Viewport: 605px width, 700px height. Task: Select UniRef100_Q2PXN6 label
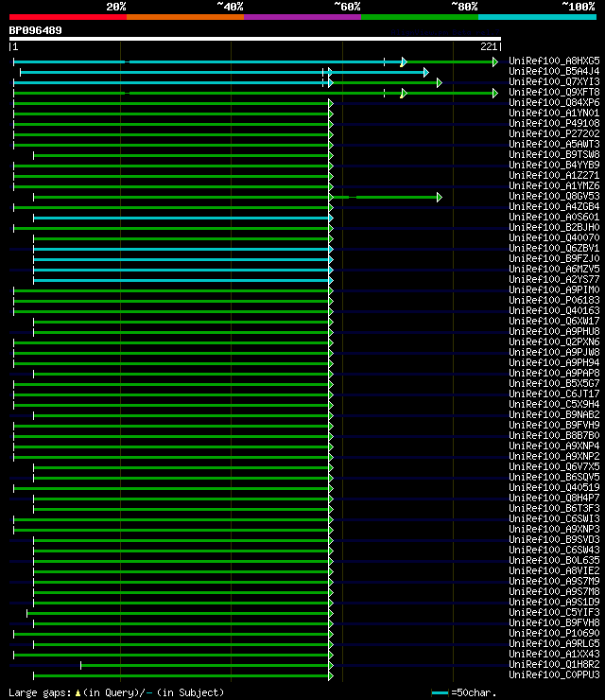tap(554, 342)
